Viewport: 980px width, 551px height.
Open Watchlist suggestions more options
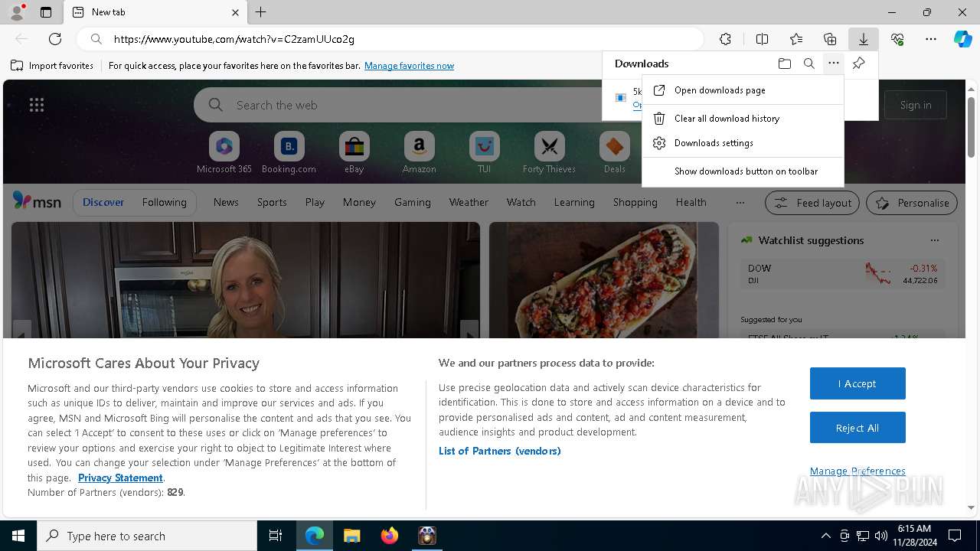coord(934,240)
